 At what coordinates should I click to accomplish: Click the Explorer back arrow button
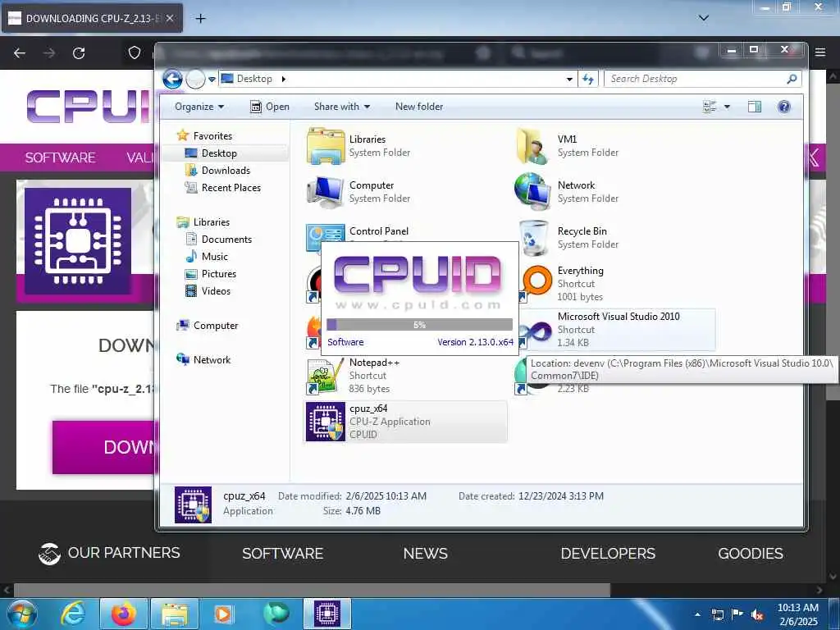click(x=172, y=80)
